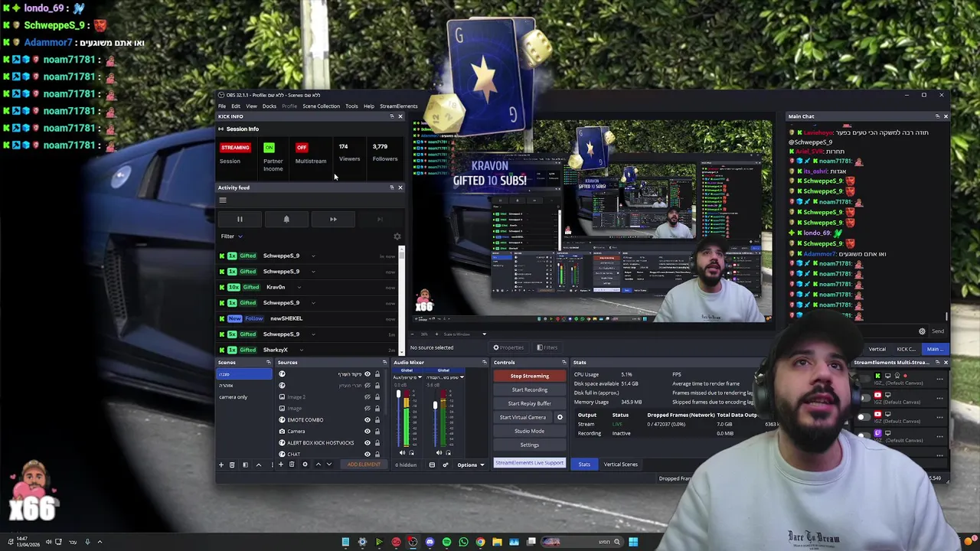Click the second channel volume slider
The height and width of the screenshot is (551, 980).
[435, 418]
